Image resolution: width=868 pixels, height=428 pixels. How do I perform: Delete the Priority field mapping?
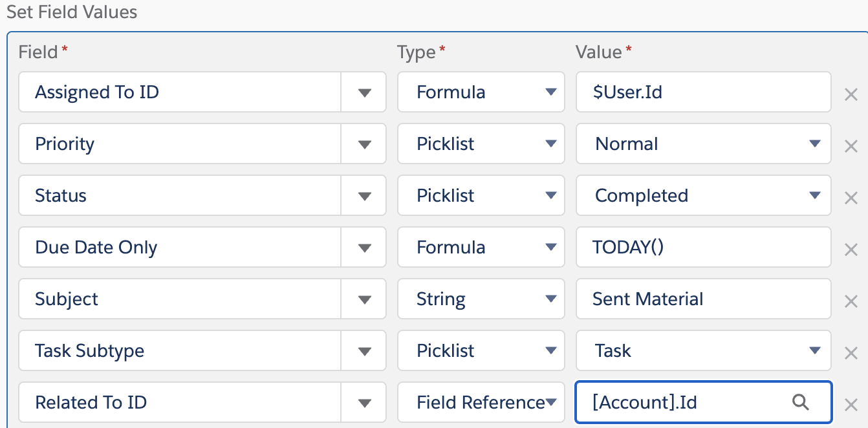click(851, 145)
